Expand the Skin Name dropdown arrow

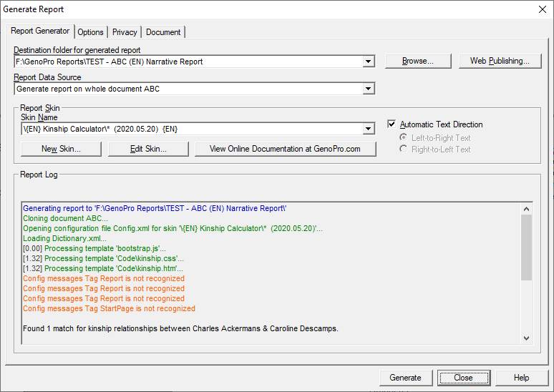(368, 129)
